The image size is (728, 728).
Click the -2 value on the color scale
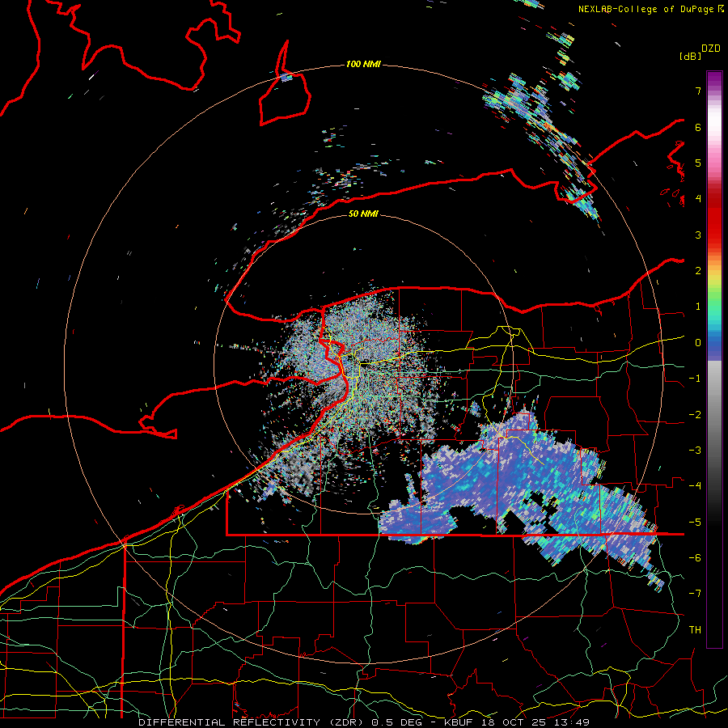coord(695,415)
